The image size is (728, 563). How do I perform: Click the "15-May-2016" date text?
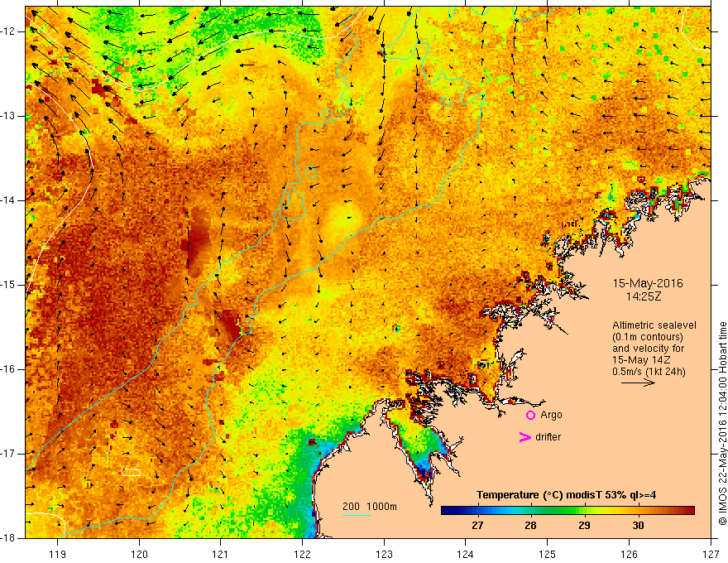pos(648,283)
